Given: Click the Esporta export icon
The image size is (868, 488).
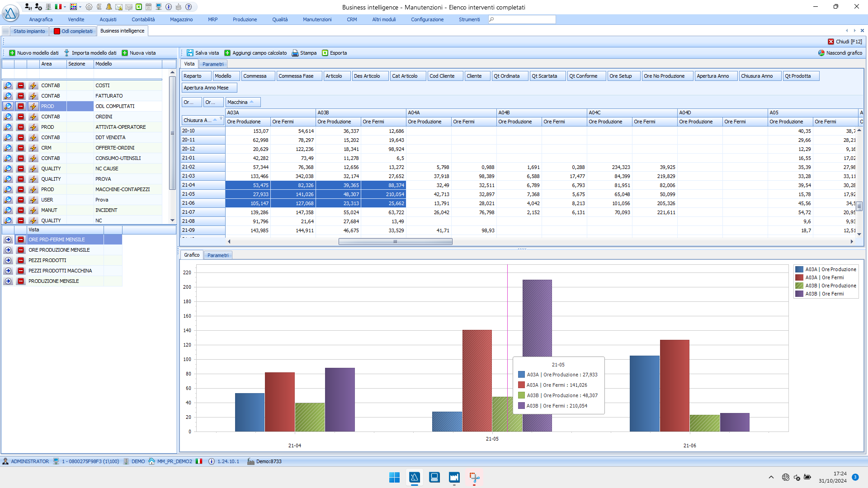Looking at the screenshot, I should coord(325,53).
